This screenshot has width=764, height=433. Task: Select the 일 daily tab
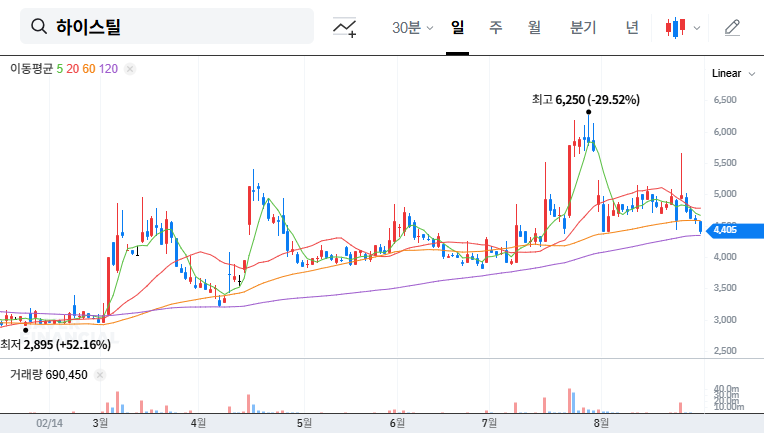(457, 27)
